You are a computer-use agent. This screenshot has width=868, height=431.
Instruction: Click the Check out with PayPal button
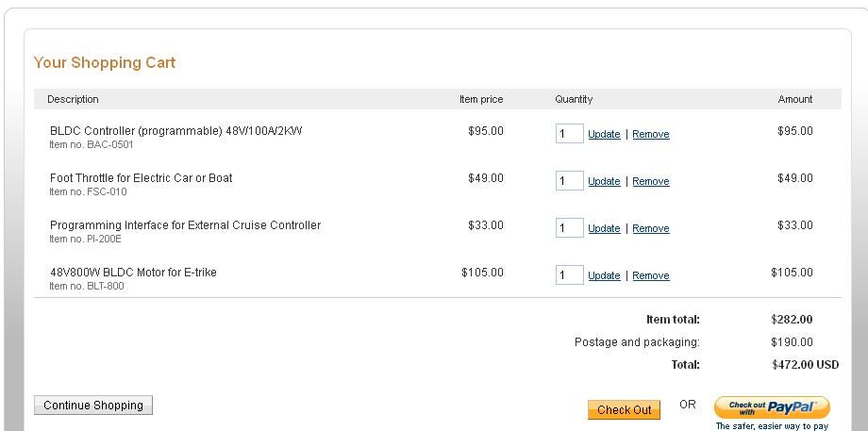tap(772, 407)
